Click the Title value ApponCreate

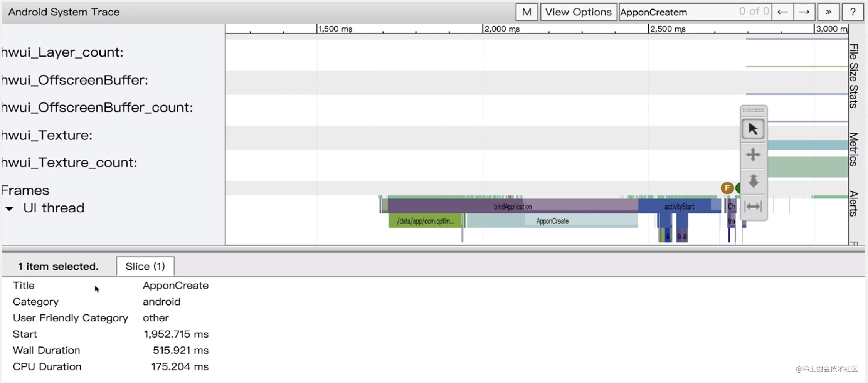[175, 286]
